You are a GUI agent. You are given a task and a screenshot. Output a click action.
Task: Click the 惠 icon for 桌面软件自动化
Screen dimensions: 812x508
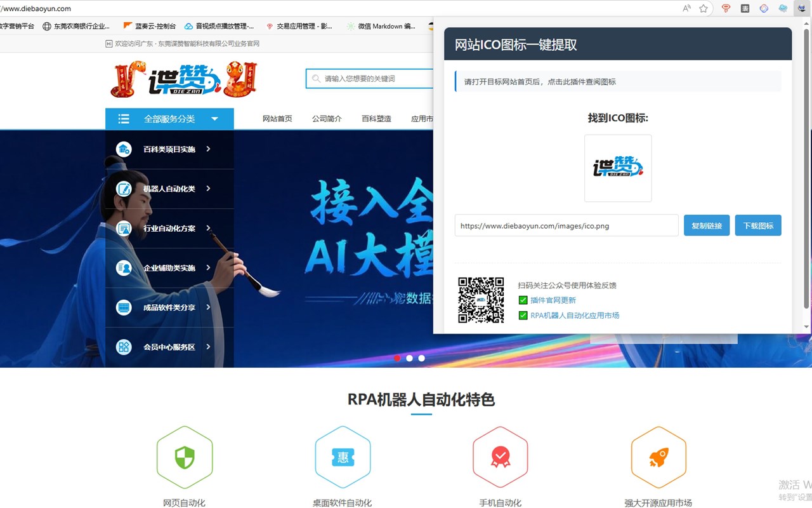pos(343,456)
